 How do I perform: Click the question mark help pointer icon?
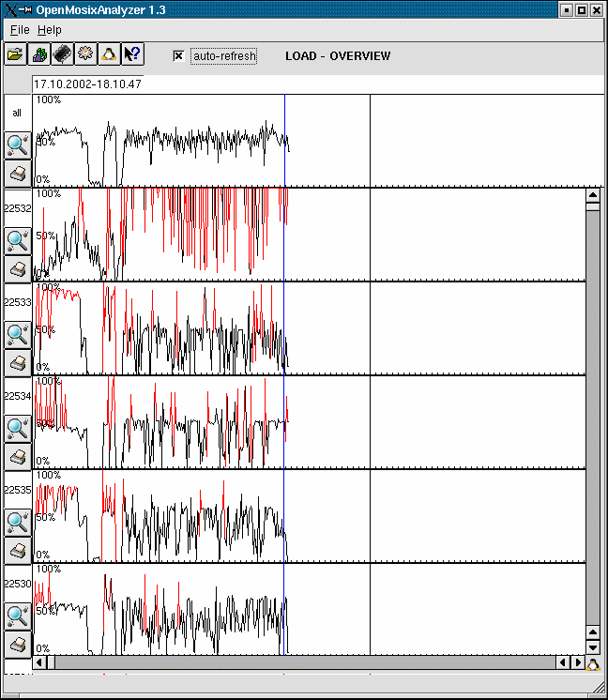click(132, 54)
